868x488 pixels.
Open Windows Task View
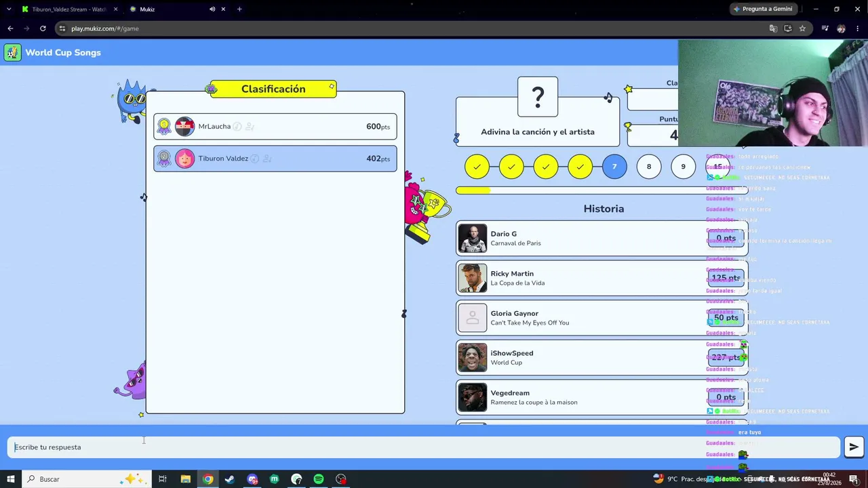(x=163, y=479)
